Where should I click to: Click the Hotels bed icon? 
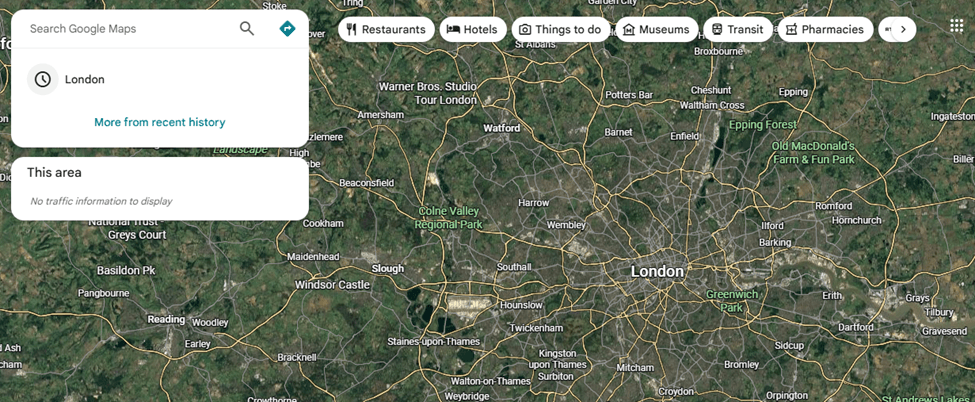[x=453, y=29]
